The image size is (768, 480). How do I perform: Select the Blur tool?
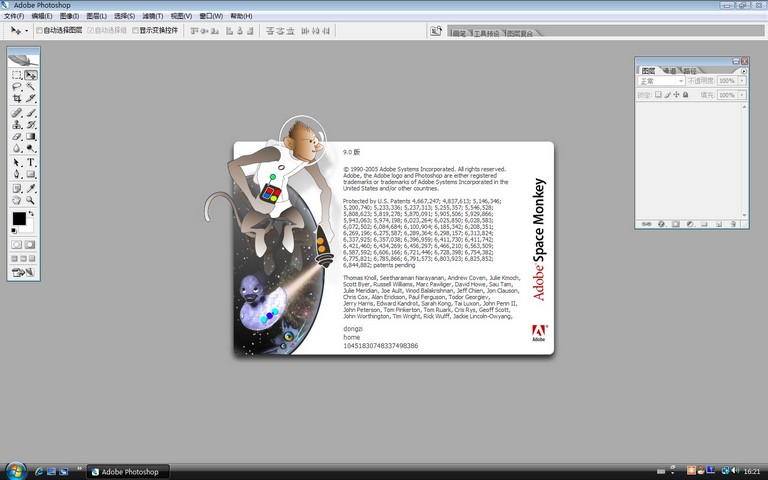(17, 148)
